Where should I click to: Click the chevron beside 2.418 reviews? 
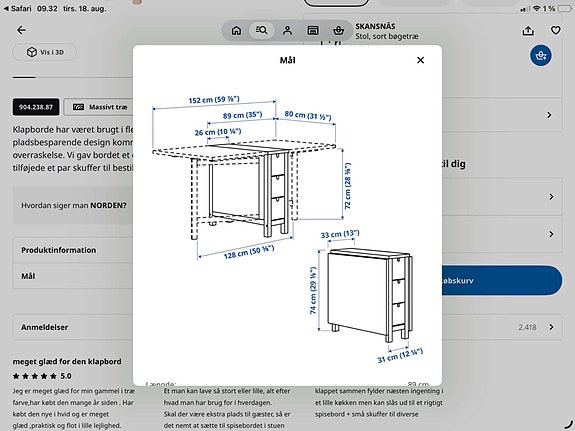pos(551,327)
